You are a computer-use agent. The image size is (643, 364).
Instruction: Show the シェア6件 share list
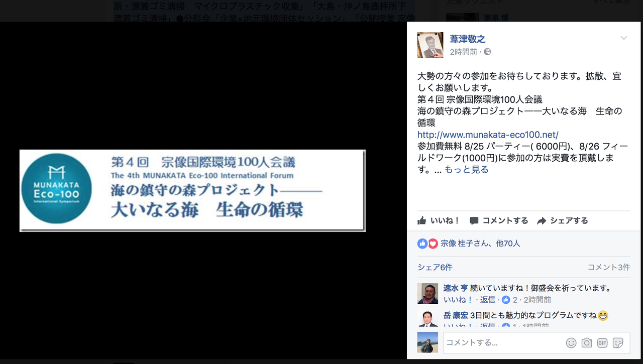pyautogui.click(x=435, y=268)
